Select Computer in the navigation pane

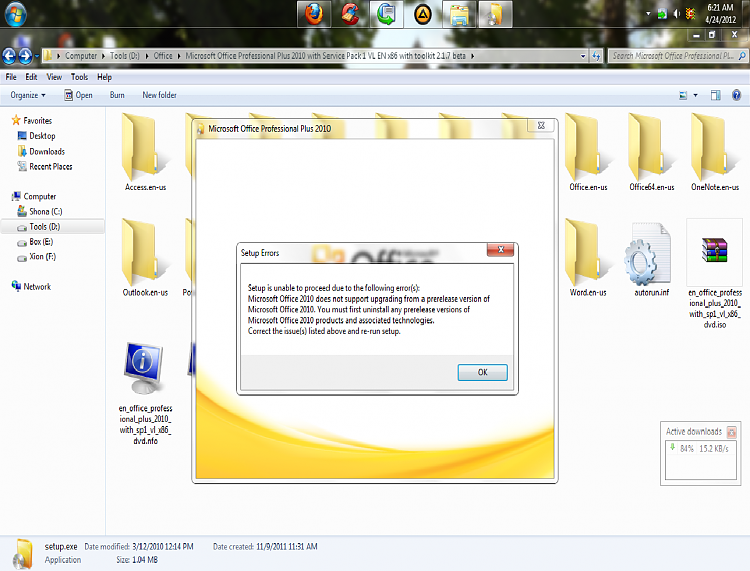point(33,197)
